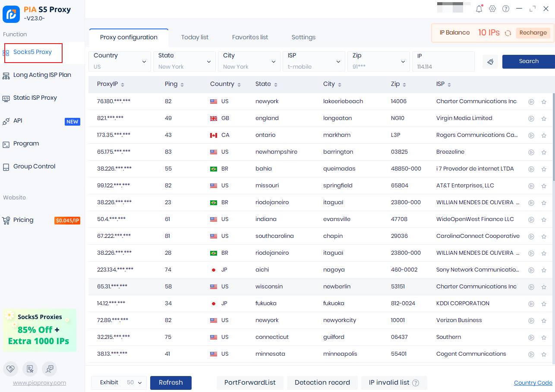555x392 pixels.
Task: Click the help question mark icon
Action: (506, 9)
